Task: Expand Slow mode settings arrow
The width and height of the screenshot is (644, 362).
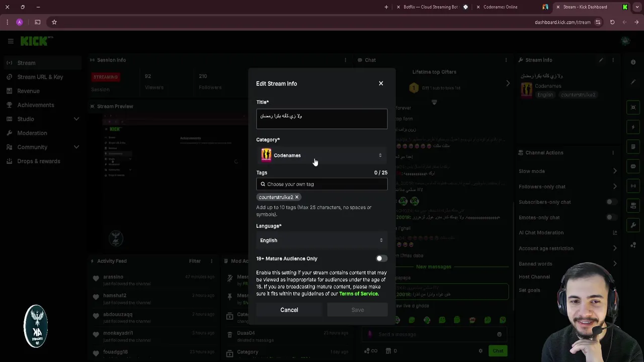Action: (615, 171)
